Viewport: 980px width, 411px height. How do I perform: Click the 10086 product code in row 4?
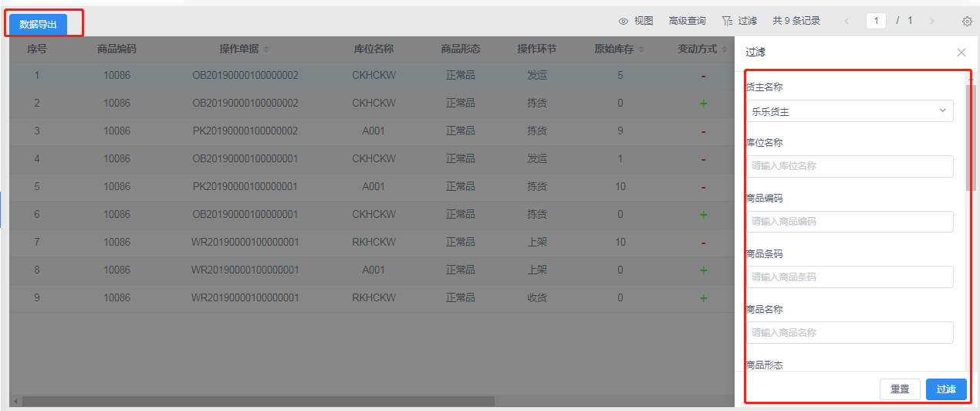[x=117, y=159]
